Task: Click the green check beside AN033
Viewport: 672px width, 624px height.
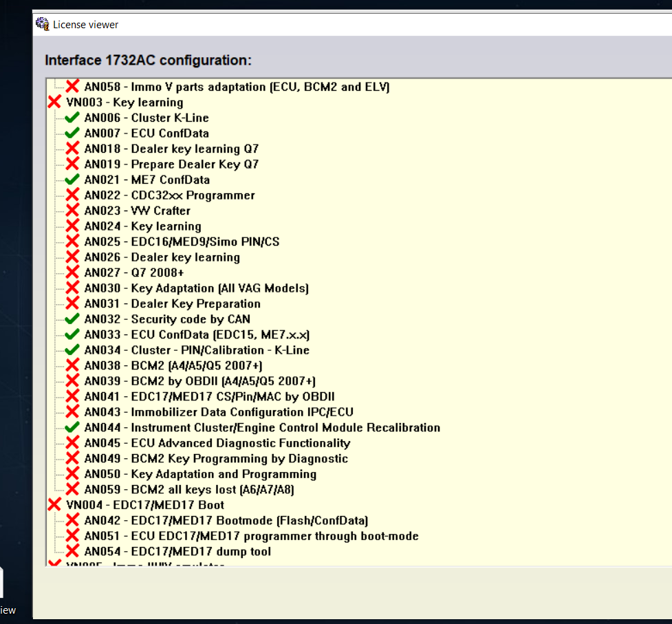Action: 72,334
